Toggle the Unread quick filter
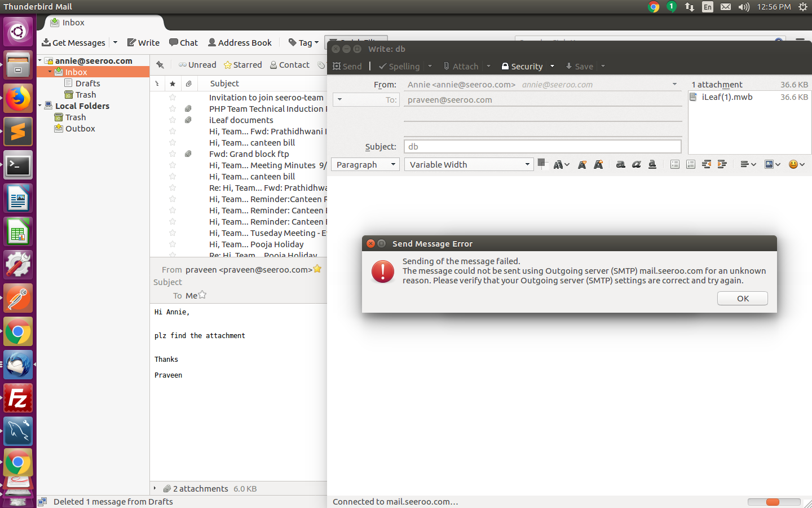The width and height of the screenshot is (812, 508). (x=197, y=65)
